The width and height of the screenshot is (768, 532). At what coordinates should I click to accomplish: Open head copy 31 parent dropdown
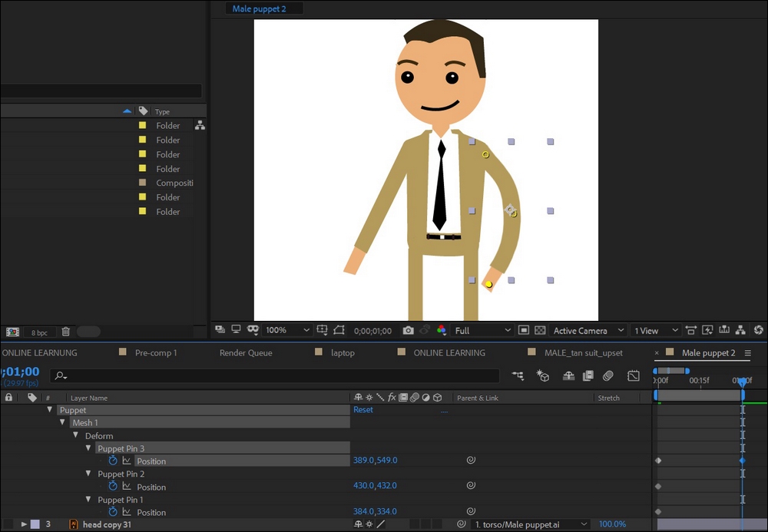(531, 524)
